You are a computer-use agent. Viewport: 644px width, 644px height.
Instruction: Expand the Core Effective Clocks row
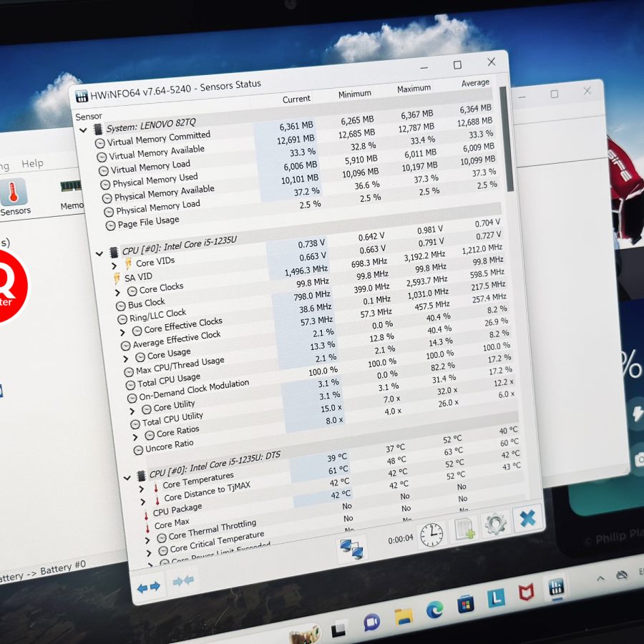122,332
